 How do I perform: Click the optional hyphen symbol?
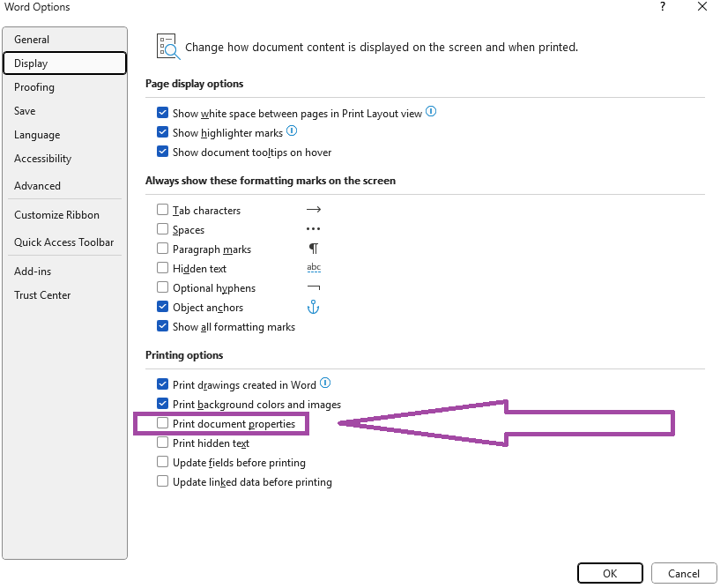(313, 287)
